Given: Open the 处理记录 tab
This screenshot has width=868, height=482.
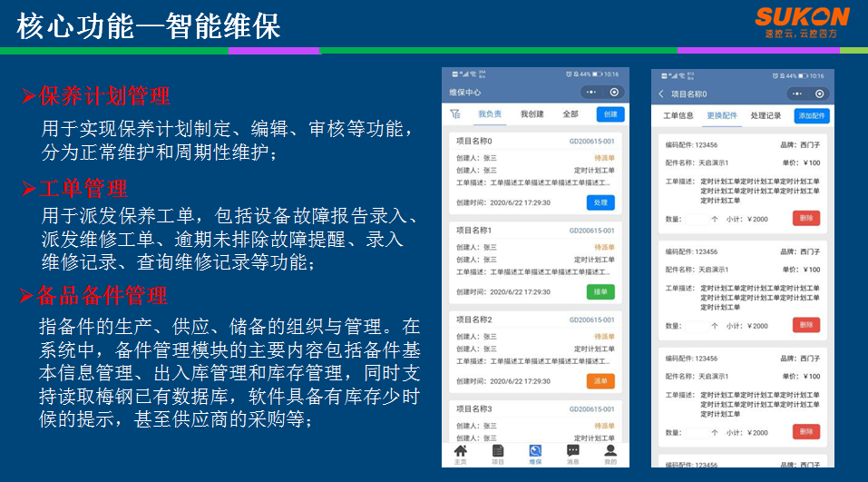Looking at the screenshot, I should tap(766, 116).
